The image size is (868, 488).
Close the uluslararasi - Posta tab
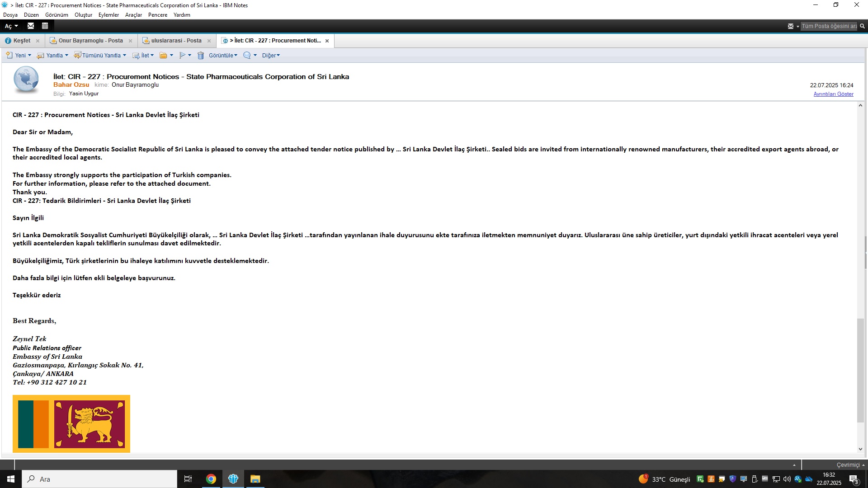[209, 41]
